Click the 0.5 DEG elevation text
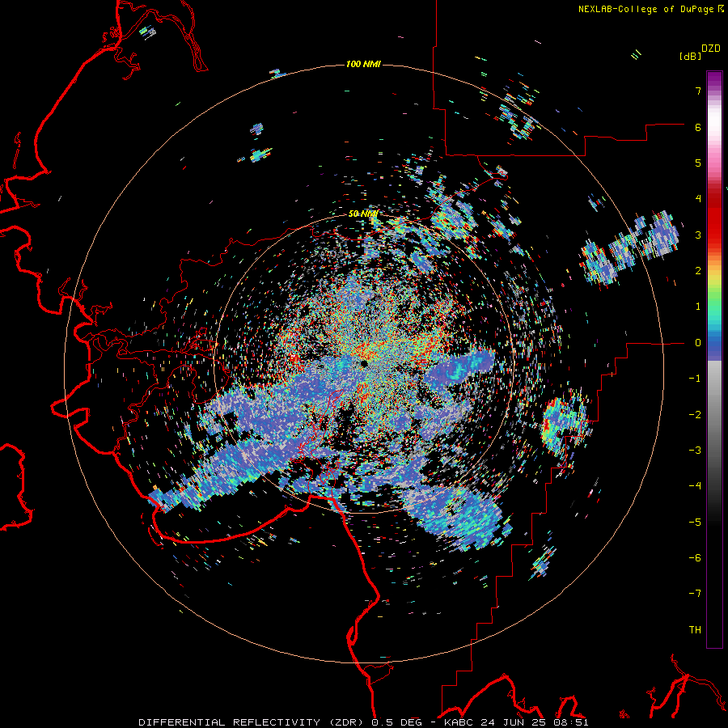This screenshot has height=728, width=728. pos(396,722)
